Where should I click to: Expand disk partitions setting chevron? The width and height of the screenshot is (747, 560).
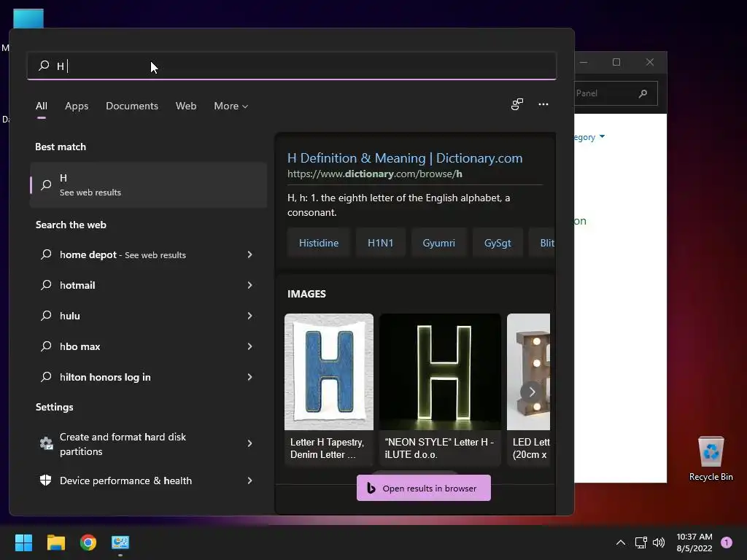[x=249, y=443]
